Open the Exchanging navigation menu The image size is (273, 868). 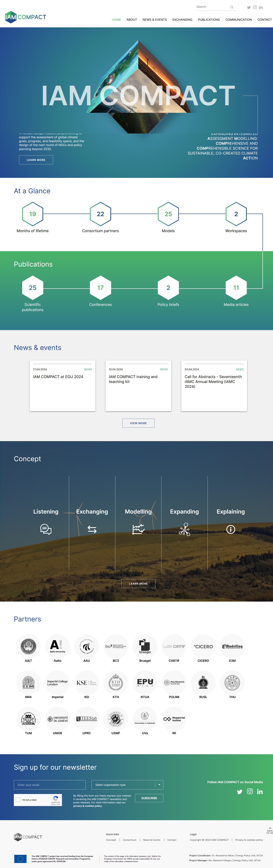click(182, 20)
